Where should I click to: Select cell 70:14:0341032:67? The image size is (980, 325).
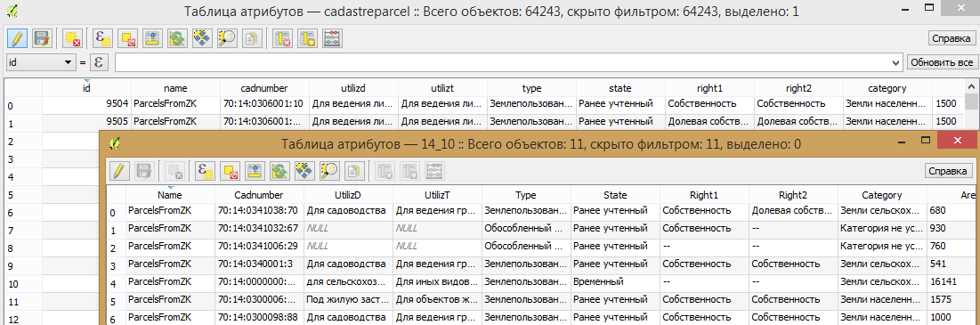pos(259,230)
